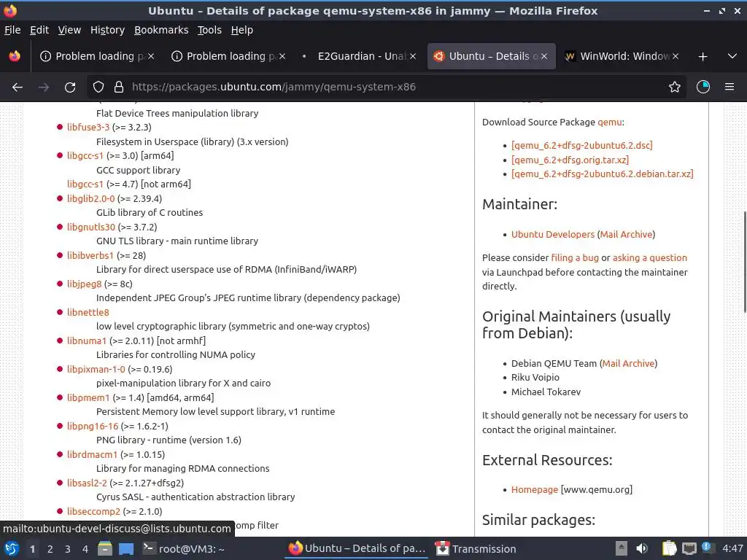This screenshot has width=747, height=560.
Task: Open the Help menu
Action: [242, 30]
